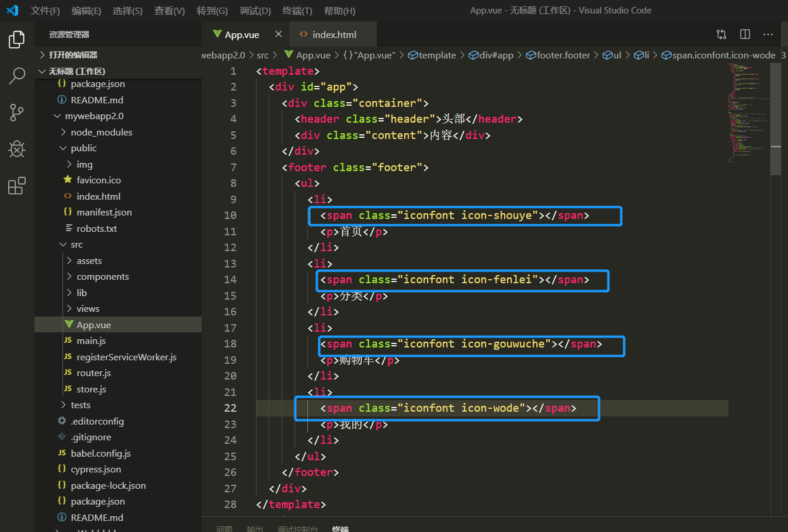
Task: Click footer.footer in the breadcrumb
Action: click(563, 55)
